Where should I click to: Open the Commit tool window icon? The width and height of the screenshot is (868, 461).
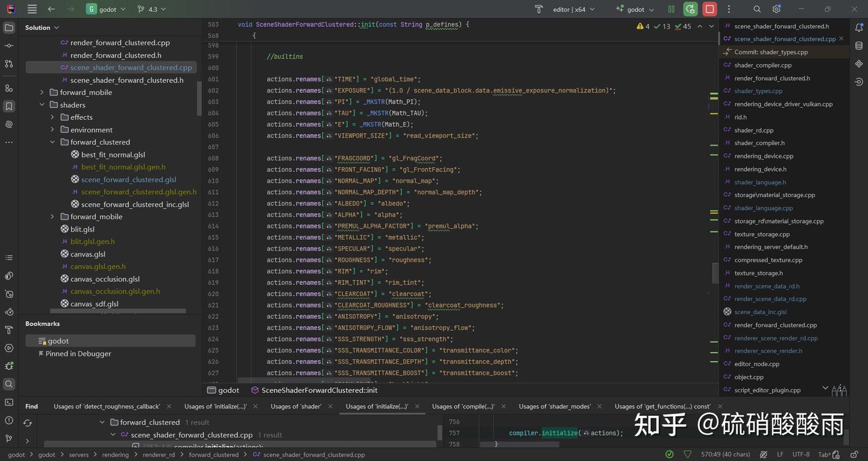point(9,46)
